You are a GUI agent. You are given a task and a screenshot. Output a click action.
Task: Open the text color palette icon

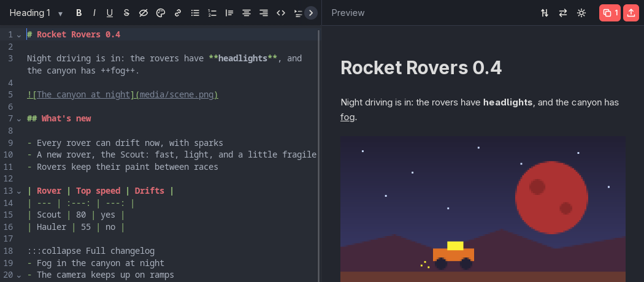click(161, 13)
